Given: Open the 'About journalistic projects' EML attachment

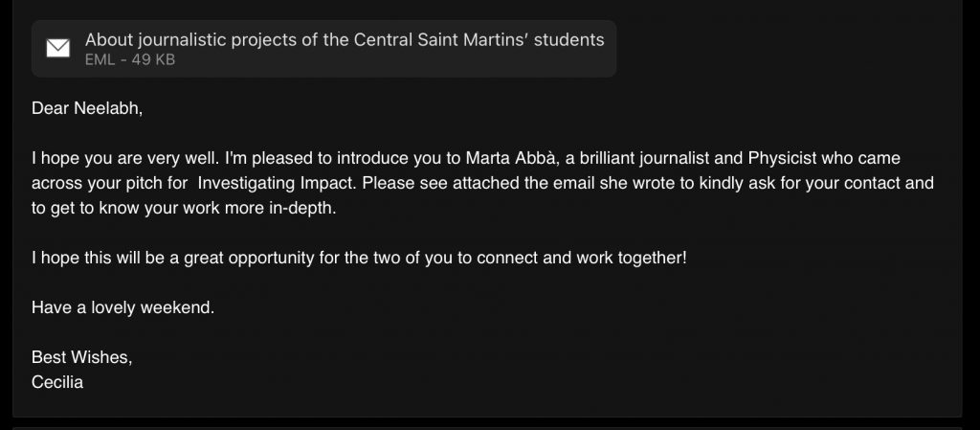Looking at the screenshot, I should pyautogui.click(x=323, y=49).
